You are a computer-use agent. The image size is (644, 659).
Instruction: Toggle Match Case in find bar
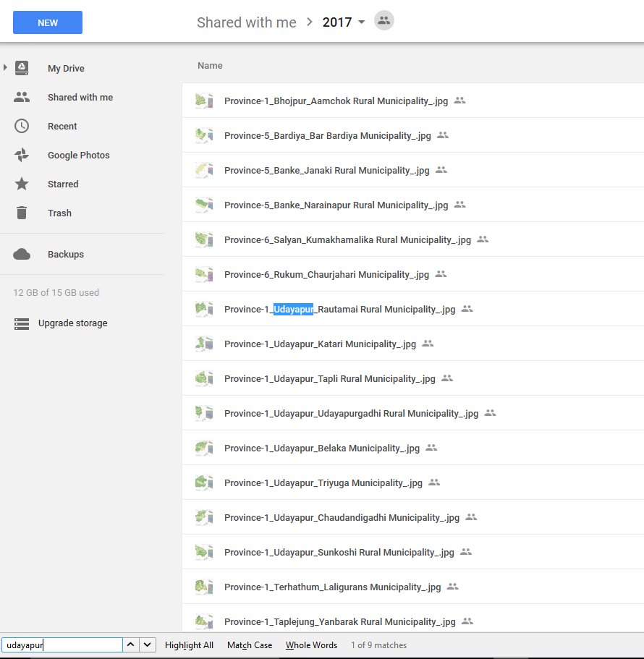coord(250,645)
